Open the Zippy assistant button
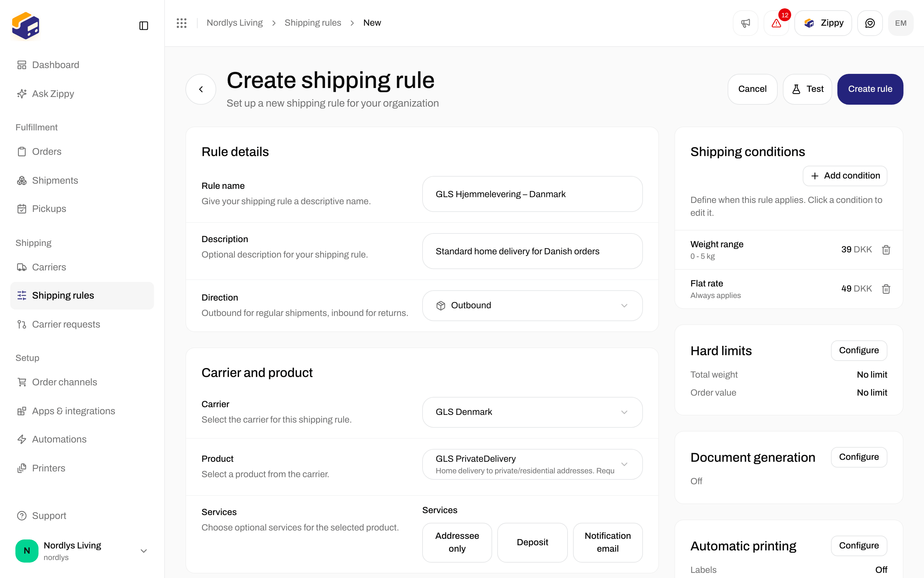The image size is (924, 578). (x=823, y=23)
